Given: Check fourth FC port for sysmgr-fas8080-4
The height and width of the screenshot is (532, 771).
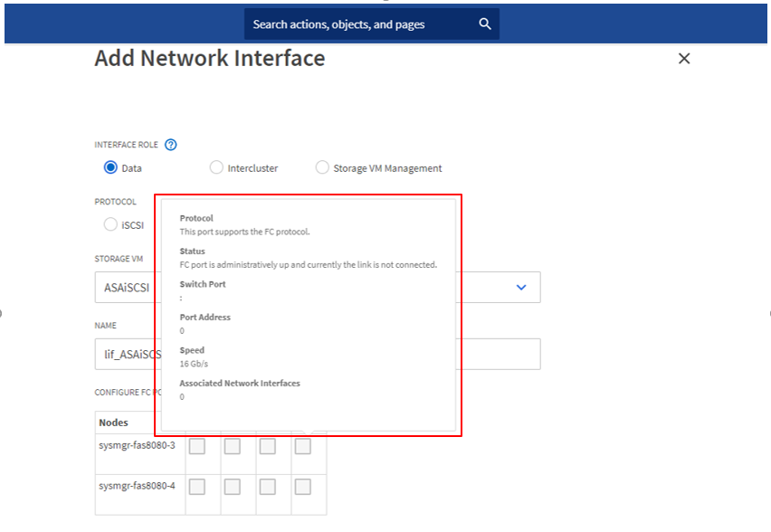Looking at the screenshot, I should (x=302, y=487).
